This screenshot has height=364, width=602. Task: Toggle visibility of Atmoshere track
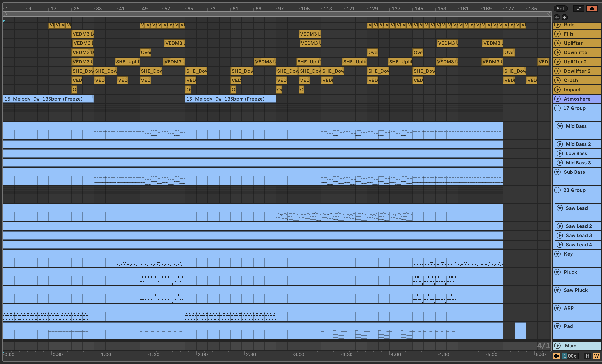(558, 99)
